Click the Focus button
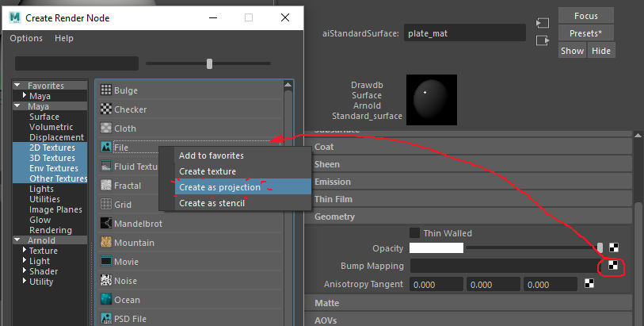Viewport: 644px width, 326px height. coord(586,16)
